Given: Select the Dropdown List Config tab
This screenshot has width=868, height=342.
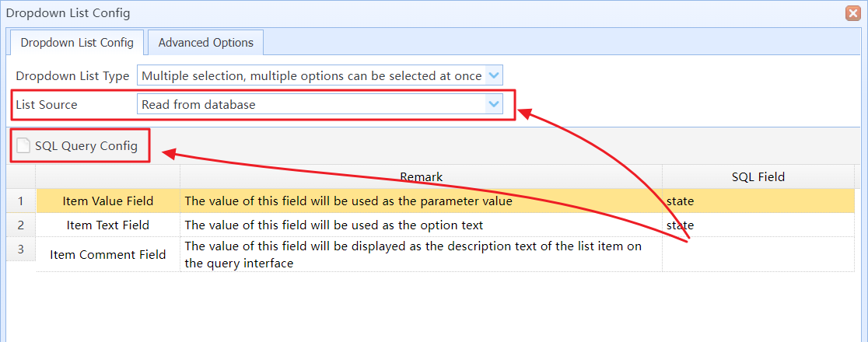Looking at the screenshot, I should pos(77,43).
